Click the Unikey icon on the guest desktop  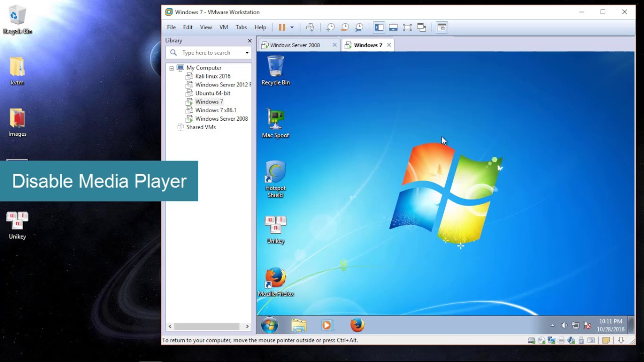[x=276, y=230]
